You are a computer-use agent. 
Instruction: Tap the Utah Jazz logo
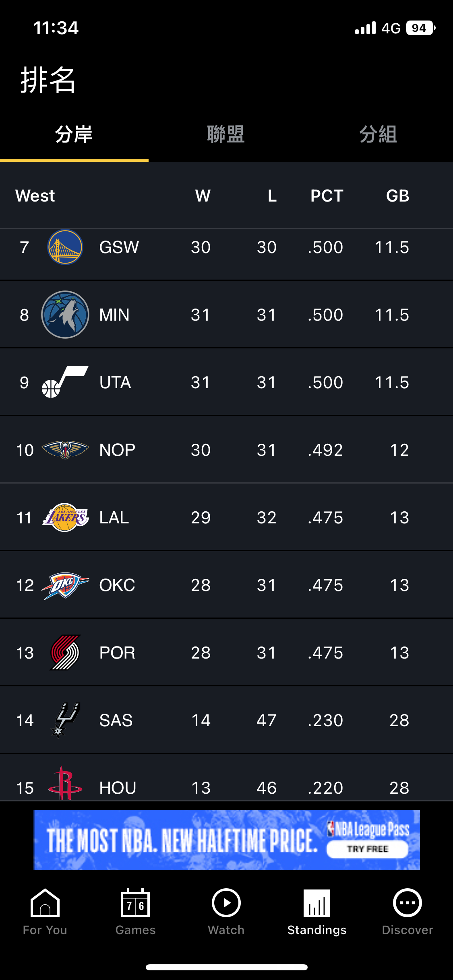tap(65, 382)
